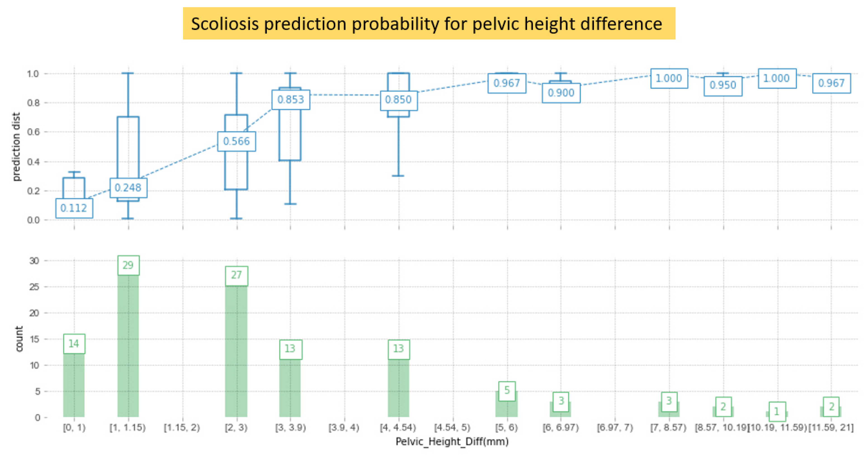Viewport: 868px width, 456px height.
Task: Click the count label 1 box
Action: (x=777, y=411)
